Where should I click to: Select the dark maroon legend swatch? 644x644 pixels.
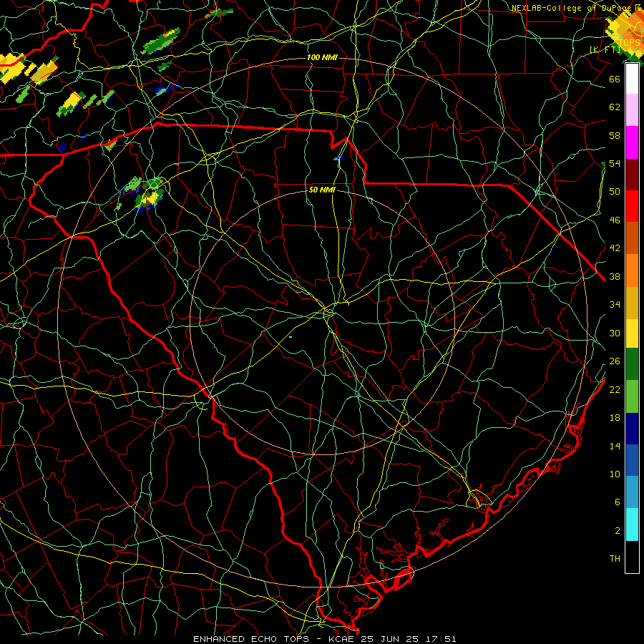click(x=632, y=175)
